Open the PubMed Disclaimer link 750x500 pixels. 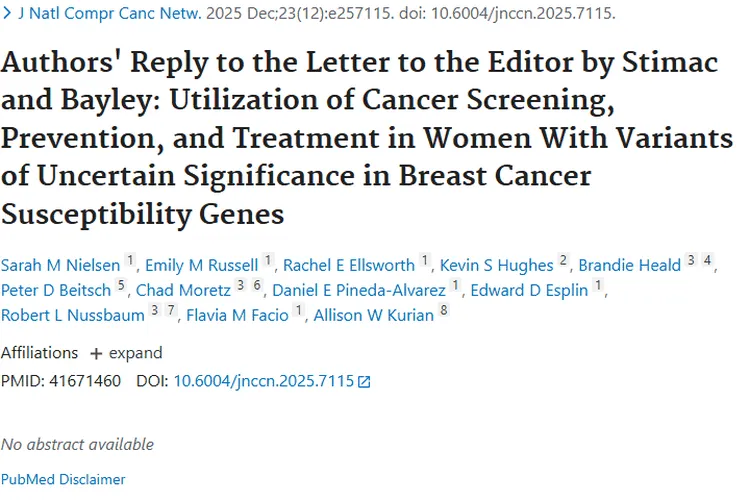point(63,479)
